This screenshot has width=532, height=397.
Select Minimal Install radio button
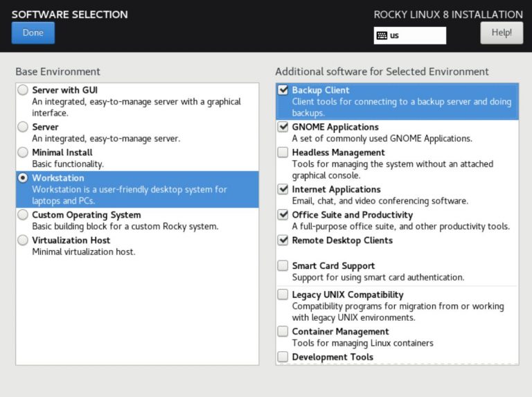point(24,152)
